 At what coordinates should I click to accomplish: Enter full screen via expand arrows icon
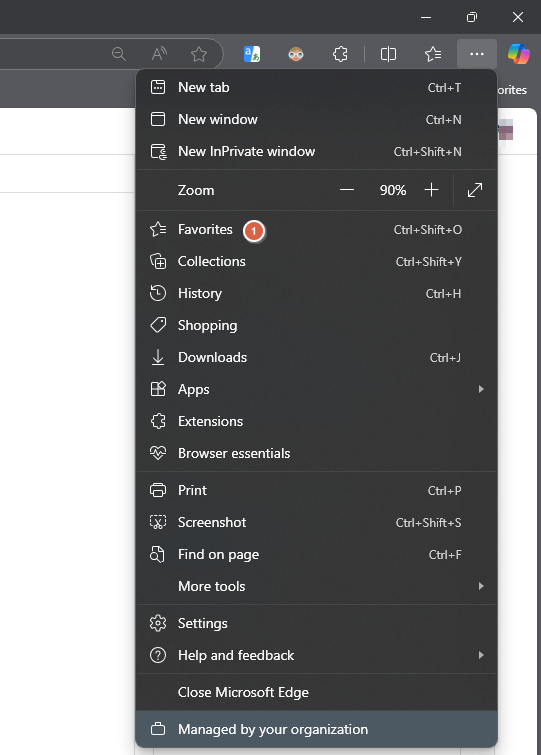click(475, 190)
